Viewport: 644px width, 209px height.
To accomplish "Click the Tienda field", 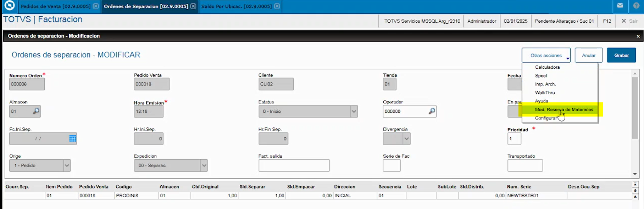I will [390, 84].
